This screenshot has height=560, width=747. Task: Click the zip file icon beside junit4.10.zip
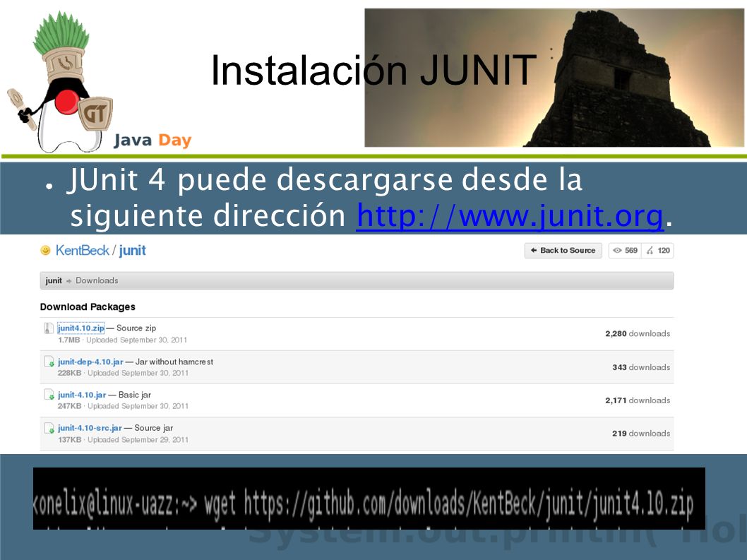click(49, 328)
